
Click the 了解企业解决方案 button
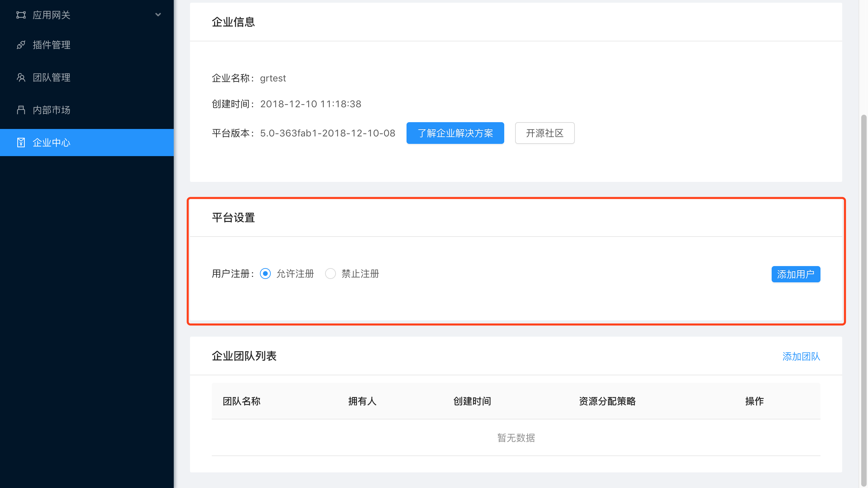(455, 133)
